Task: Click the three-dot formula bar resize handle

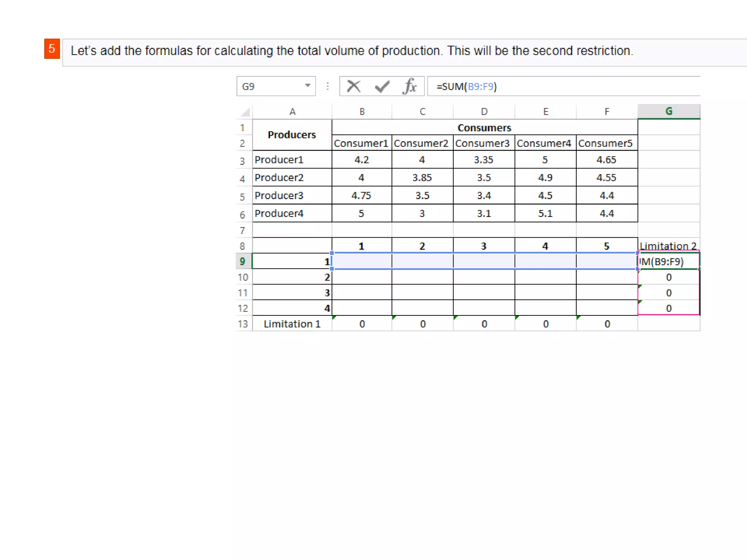Action: [328, 86]
